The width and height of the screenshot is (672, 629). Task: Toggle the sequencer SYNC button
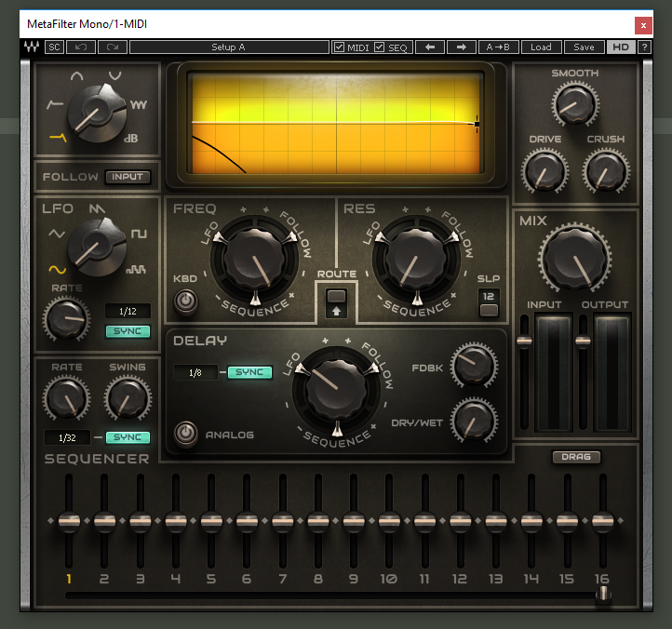(x=128, y=437)
